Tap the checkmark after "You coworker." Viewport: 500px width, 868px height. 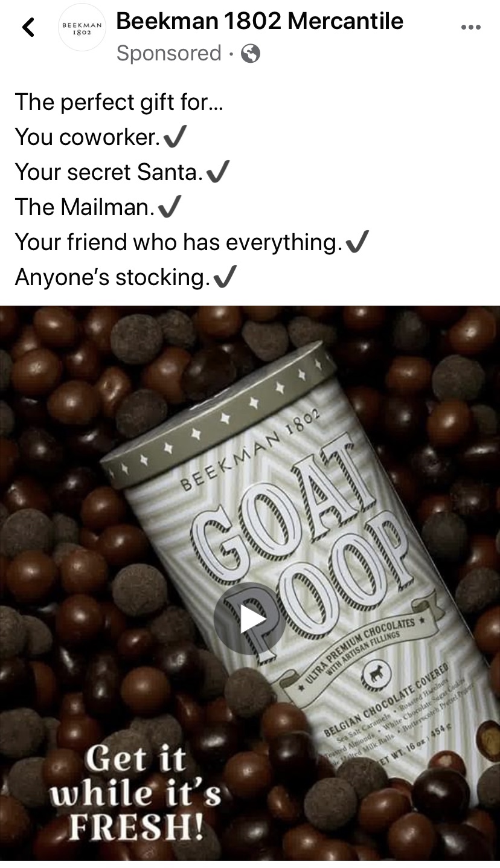coord(175,138)
